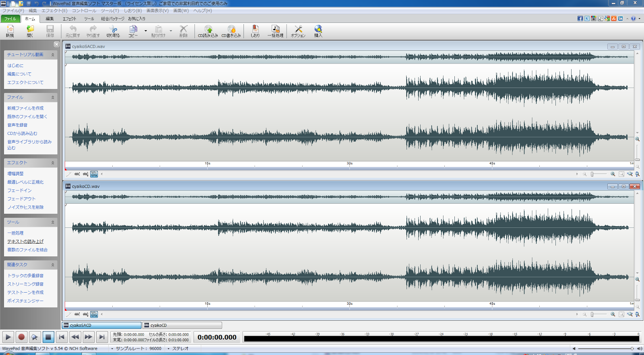Image resolution: width=644 pixels, height=355 pixels.
Task: Collapse the チュートリアル動画 panel section
Action: 53,55
